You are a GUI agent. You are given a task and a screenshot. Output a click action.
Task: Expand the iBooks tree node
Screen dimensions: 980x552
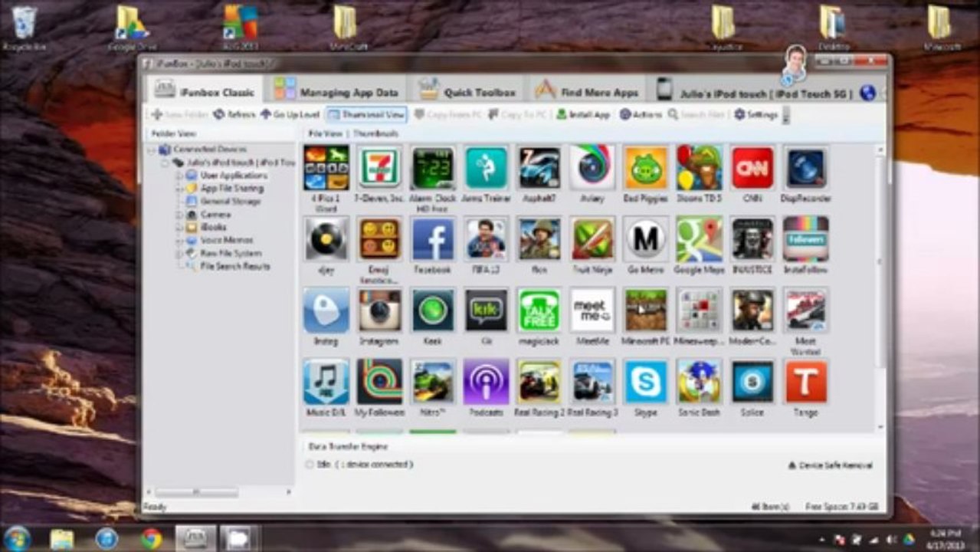tap(180, 228)
